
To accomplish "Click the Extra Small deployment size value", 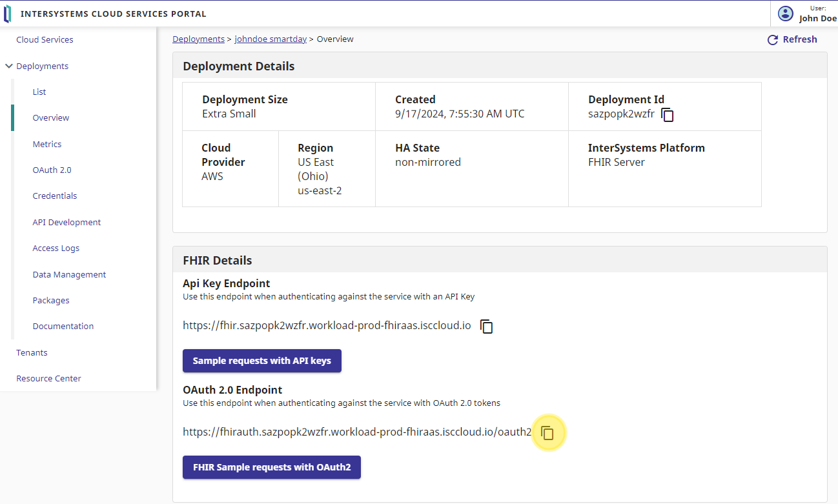I will click(229, 114).
